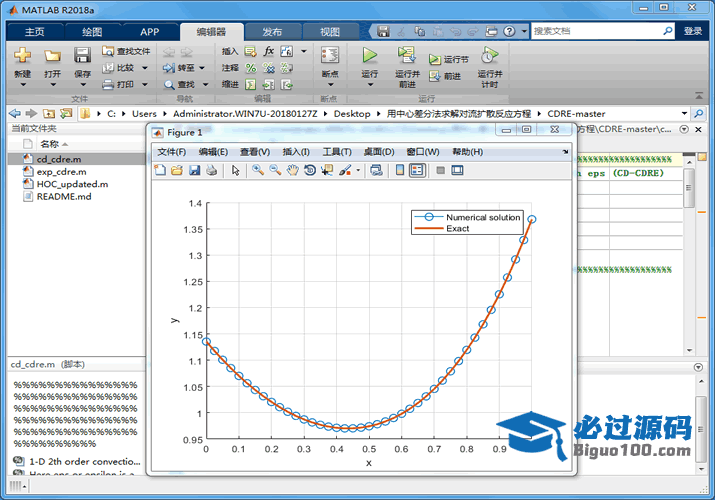Click the New (新建) file icon
715x500 pixels.
(x=22, y=55)
